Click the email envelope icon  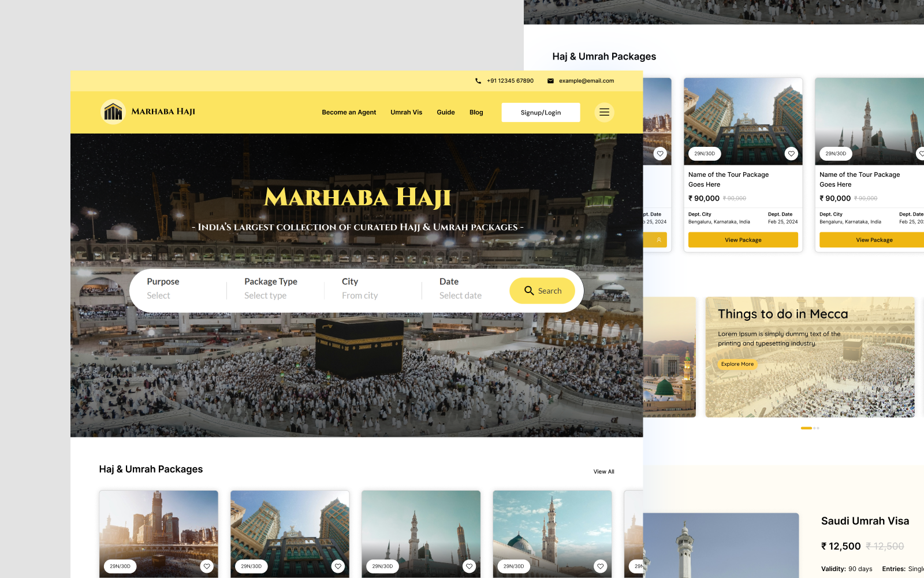[x=551, y=81]
